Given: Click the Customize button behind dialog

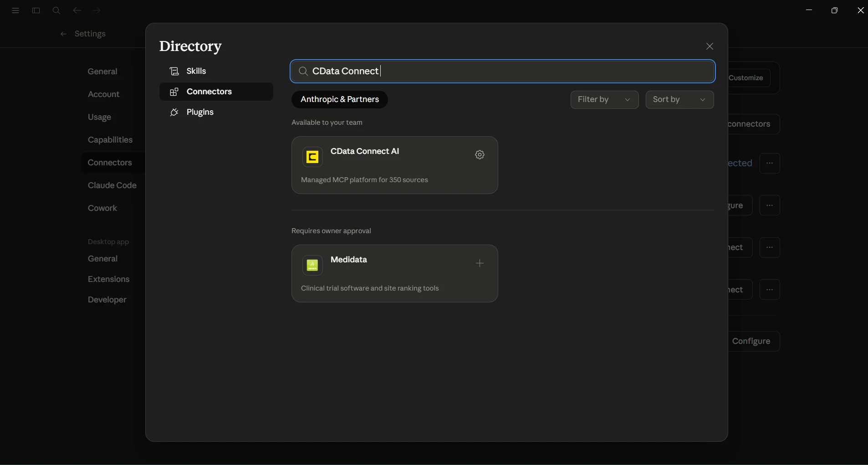Looking at the screenshot, I should pyautogui.click(x=749, y=78).
